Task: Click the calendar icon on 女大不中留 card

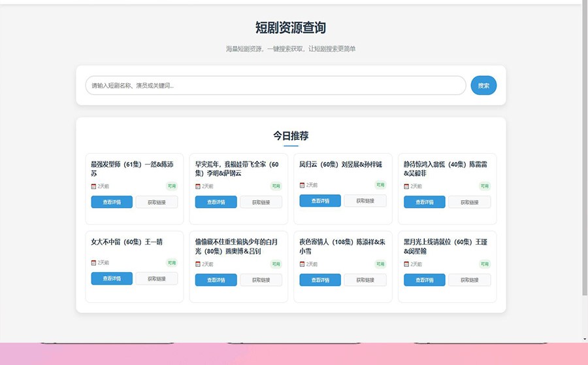Action: coord(93,263)
